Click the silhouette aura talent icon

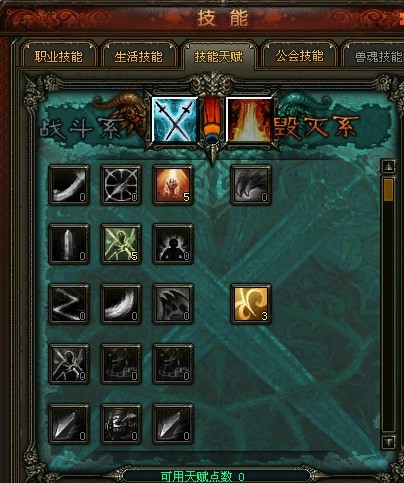coord(173,244)
